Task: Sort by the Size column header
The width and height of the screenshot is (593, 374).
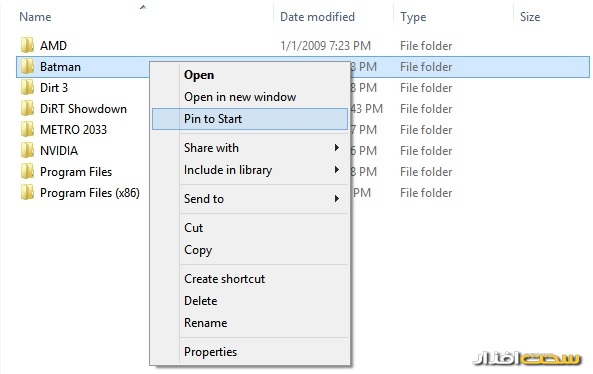Action: pyautogui.click(x=530, y=17)
